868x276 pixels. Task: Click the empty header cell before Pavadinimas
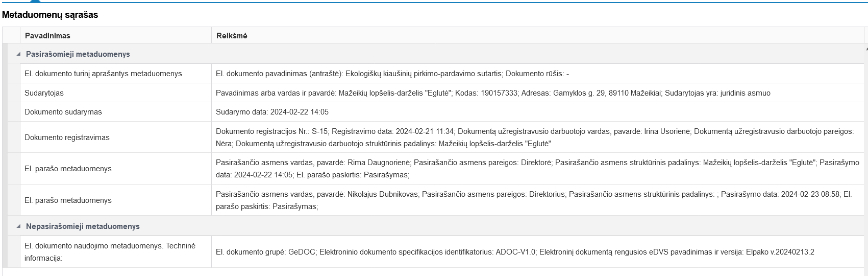pos(11,36)
